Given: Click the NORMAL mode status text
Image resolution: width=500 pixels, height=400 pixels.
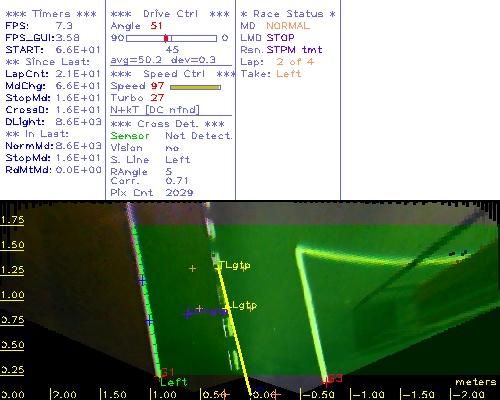Looking at the screenshot, I should click(x=288, y=26).
